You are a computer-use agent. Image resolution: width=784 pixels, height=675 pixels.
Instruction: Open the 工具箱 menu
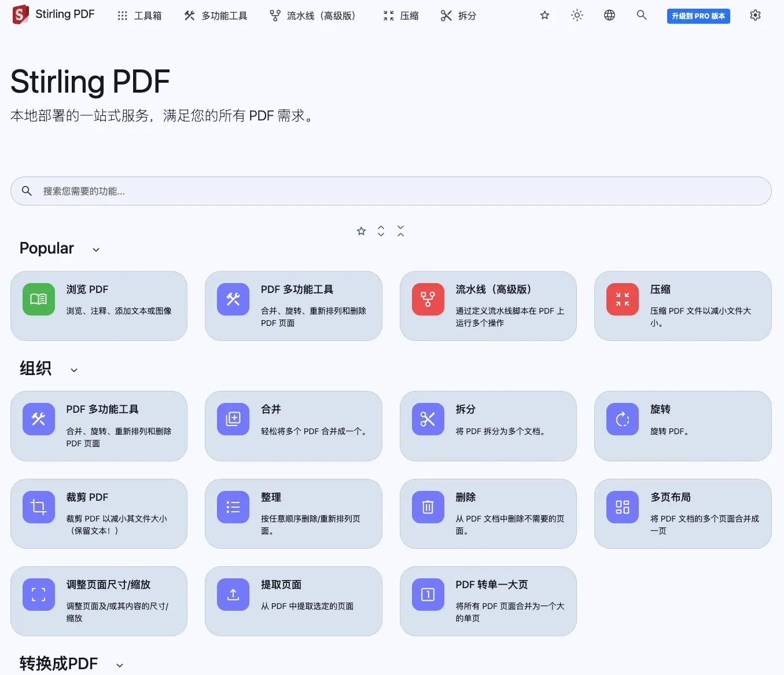click(x=139, y=16)
